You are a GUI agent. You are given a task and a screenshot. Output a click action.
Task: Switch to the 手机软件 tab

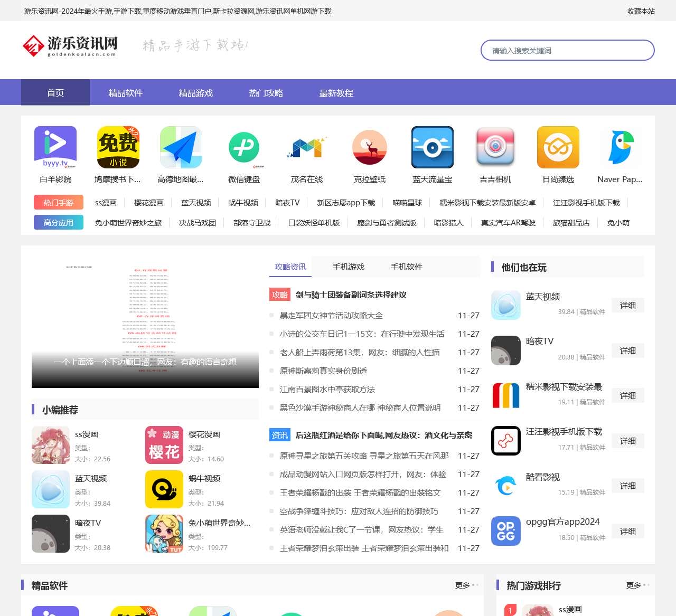(x=407, y=267)
